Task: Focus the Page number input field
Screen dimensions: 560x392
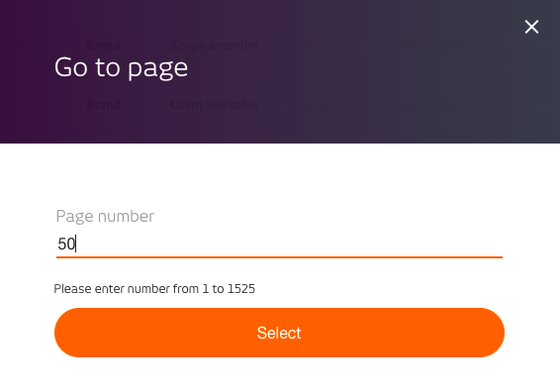Action: coord(279,245)
